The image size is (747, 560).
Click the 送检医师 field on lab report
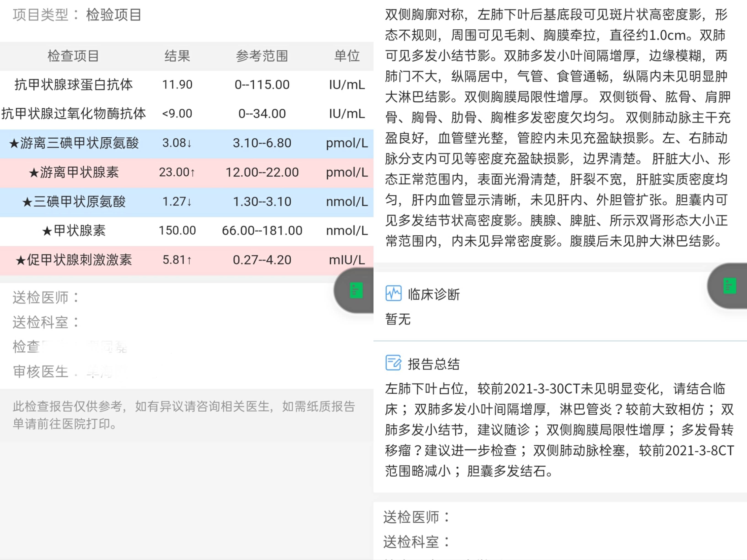(44, 297)
